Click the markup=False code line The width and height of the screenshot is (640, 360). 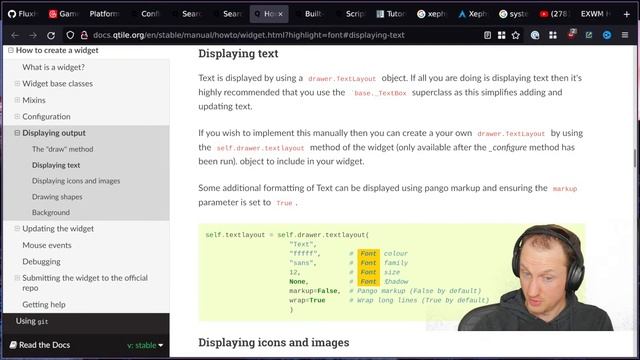click(x=314, y=291)
